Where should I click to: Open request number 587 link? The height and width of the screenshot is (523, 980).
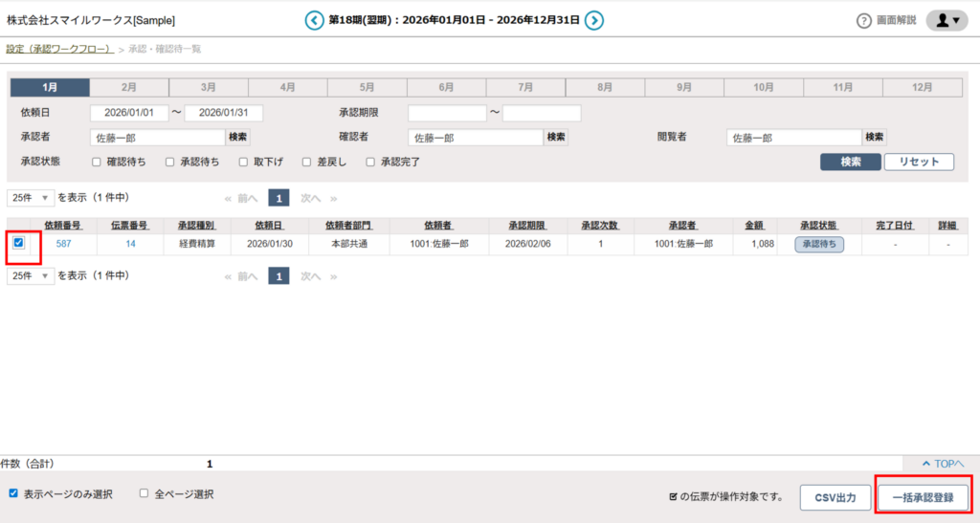coord(63,245)
